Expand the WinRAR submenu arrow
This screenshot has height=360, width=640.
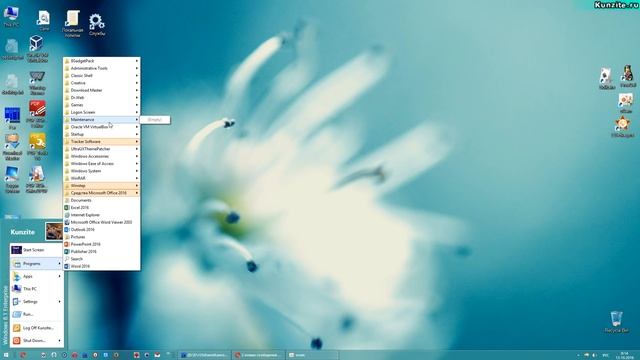point(137,178)
